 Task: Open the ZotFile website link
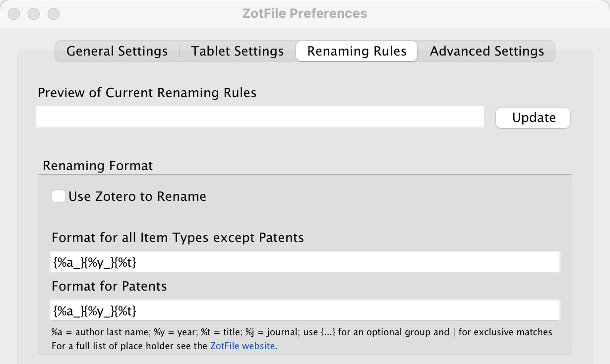pyautogui.click(x=243, y=346)
